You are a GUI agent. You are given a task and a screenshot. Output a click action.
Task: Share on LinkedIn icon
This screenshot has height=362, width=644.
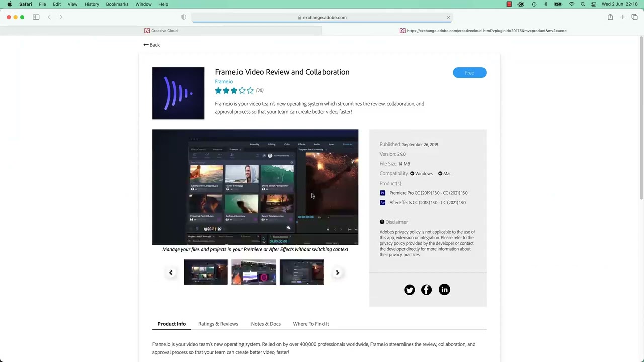tap(444, 290)
